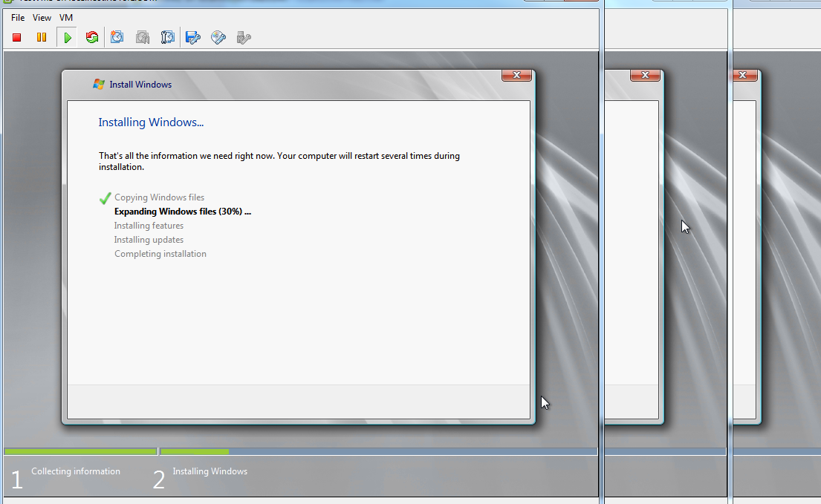Click the stage 2 'Installing Windows' bottom label
The height and width of the screenshot is (504, 821).
pyautogui.click(x=210, y=471)
